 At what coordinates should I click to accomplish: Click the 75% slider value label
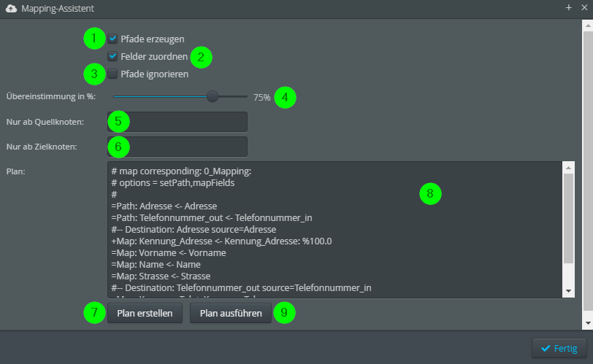pyautogui.click(x=261, y=98)
